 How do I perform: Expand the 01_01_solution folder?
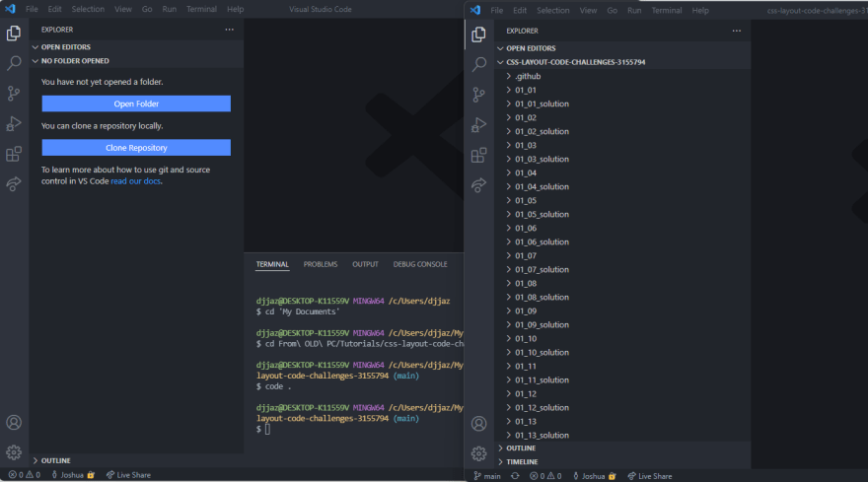click(622, 103)
